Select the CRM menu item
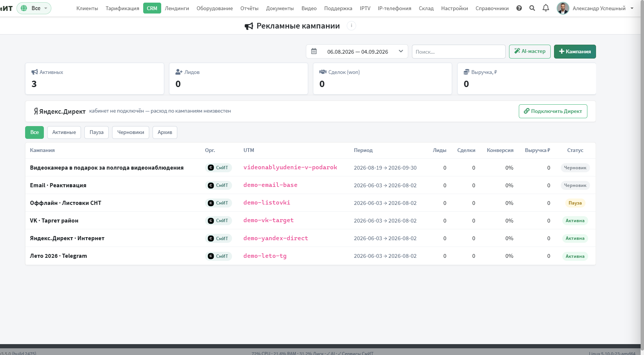Viewport: 644px width, 355px height. pyautogui.click(x=152, y=8)
